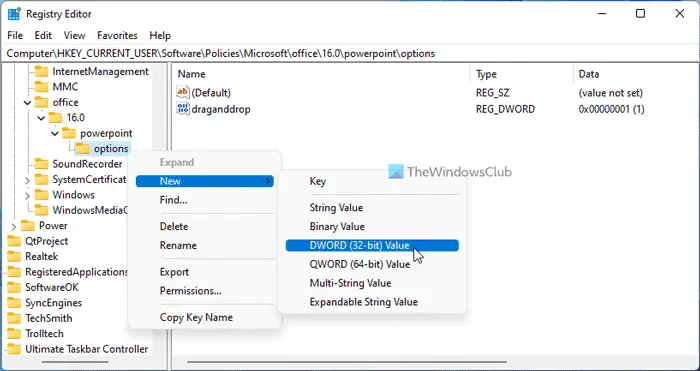The image size is (700, 371).
Task: Collapse the office tree node
Action: pos(27,103)
